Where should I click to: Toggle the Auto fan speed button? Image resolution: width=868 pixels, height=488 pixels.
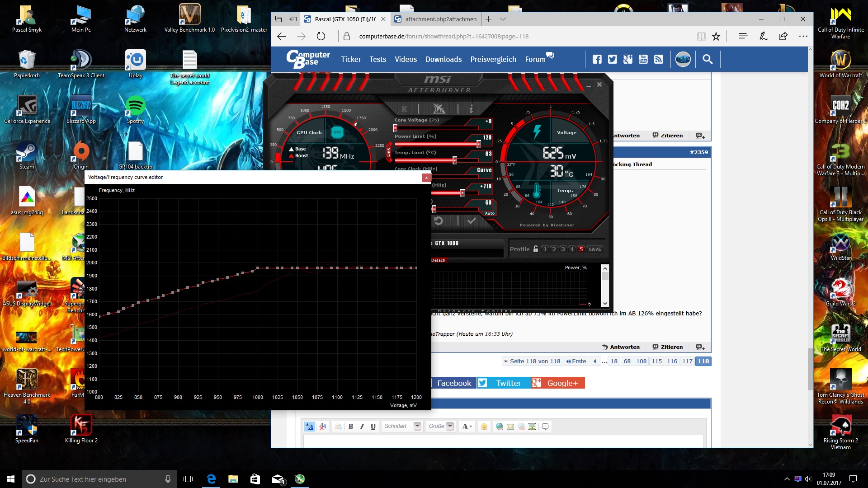pos(490,213)
